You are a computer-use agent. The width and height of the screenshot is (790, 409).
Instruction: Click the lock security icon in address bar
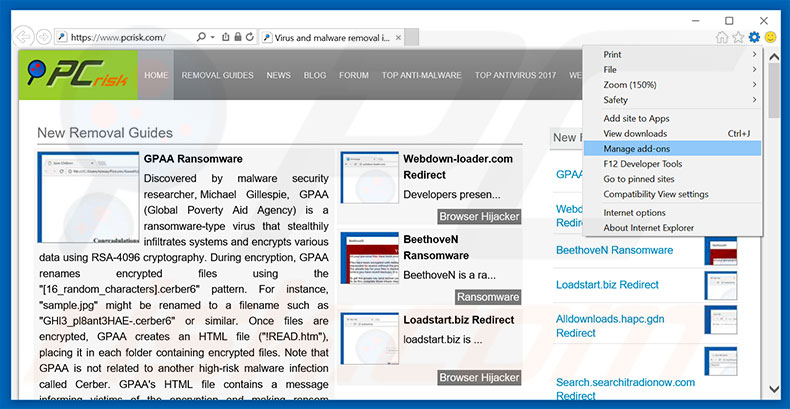click(237, 37)
